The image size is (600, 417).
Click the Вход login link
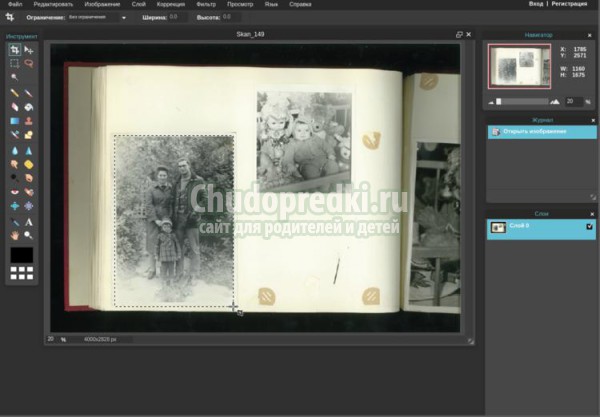tap(536, 4)
